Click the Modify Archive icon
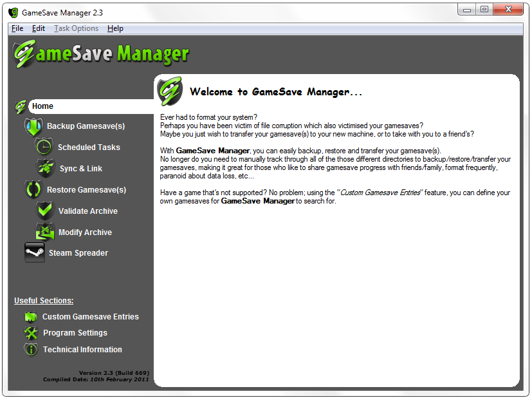 click(45, 232)
